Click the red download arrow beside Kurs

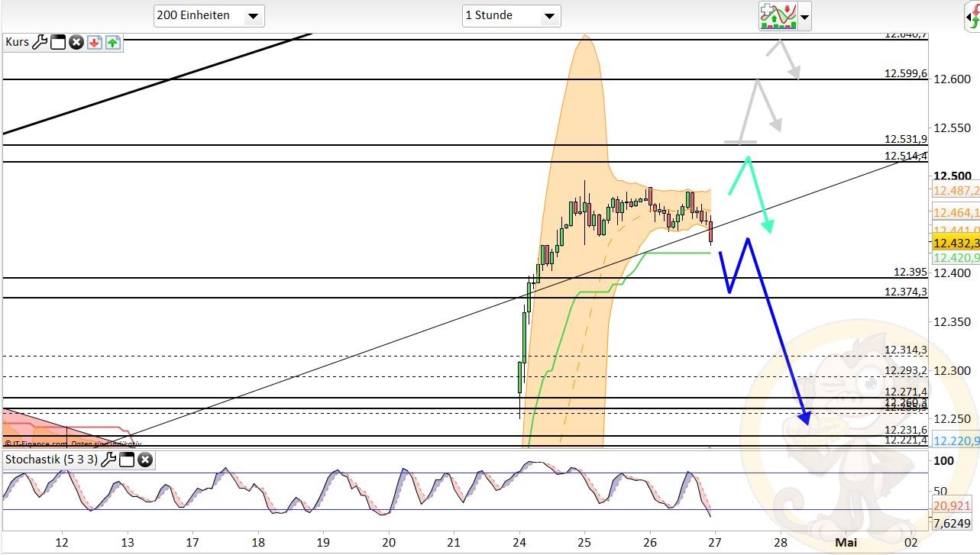94,43
